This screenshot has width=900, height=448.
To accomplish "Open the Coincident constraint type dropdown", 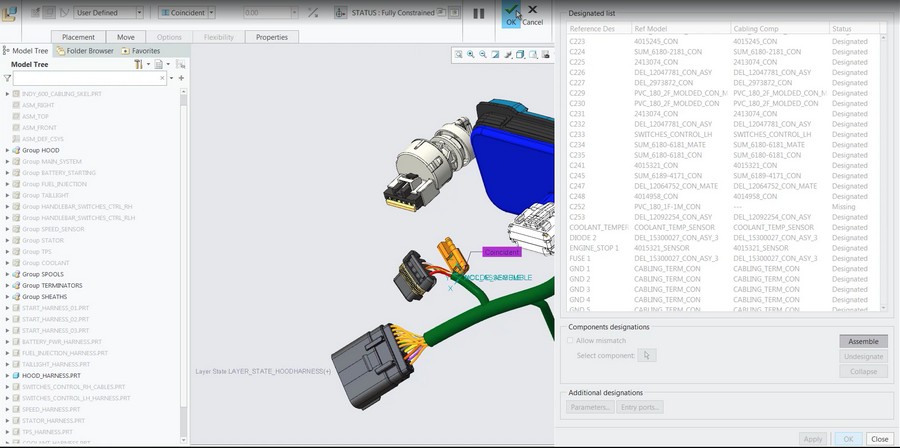I will click(187, 13).
